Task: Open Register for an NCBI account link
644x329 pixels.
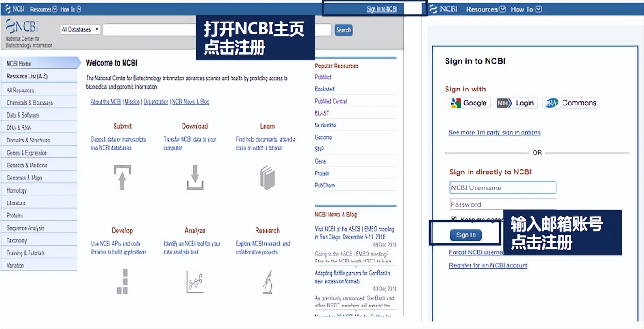Action: (x=488, y=265)
